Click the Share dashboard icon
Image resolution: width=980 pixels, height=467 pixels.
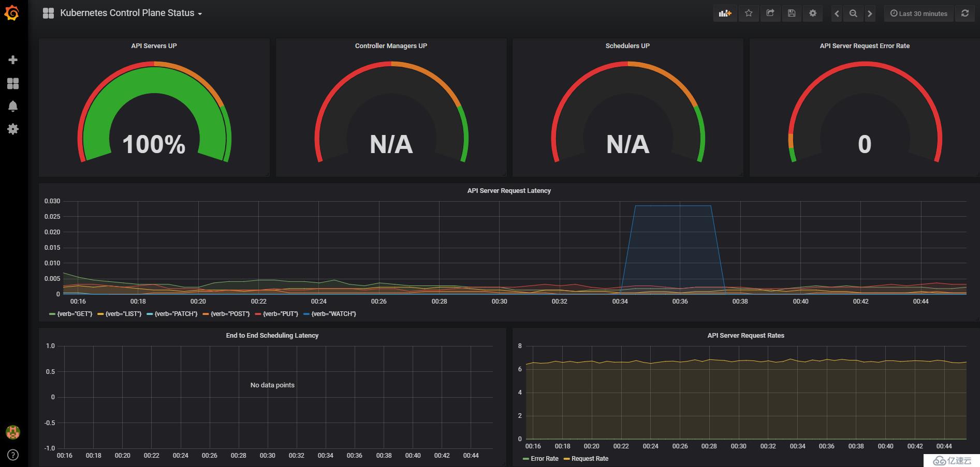pos(770,13)
